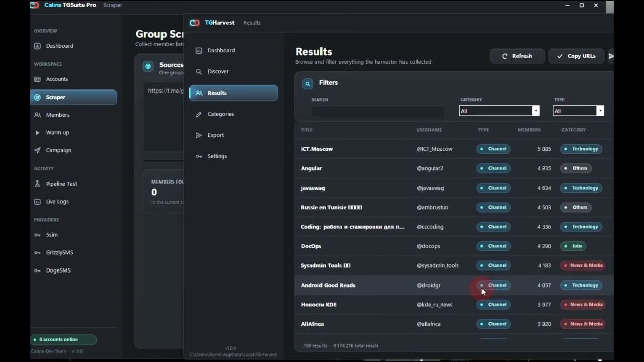The height and width of the screenshot is (362, 644).
Task: Click the TGHarvest Dashboard chart icon
Action: coord(199,50)
